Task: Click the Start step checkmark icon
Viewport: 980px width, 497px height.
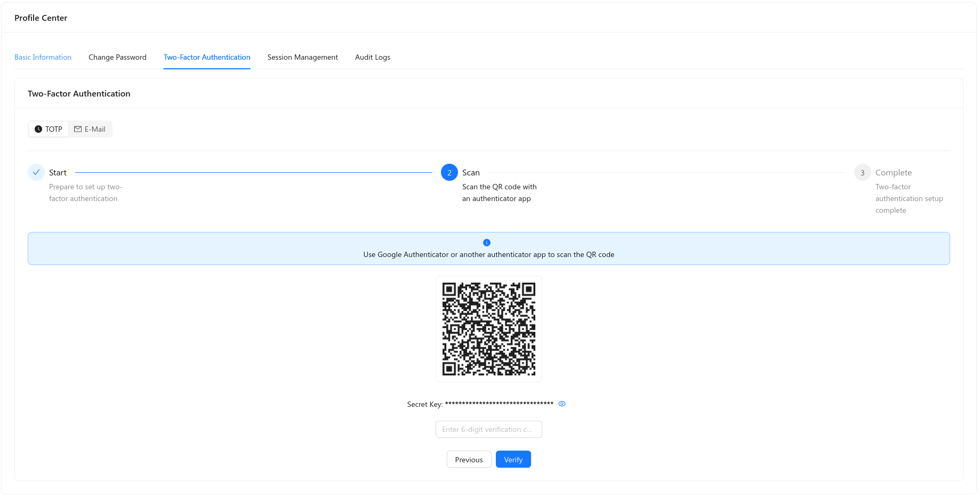Action: 36,172
